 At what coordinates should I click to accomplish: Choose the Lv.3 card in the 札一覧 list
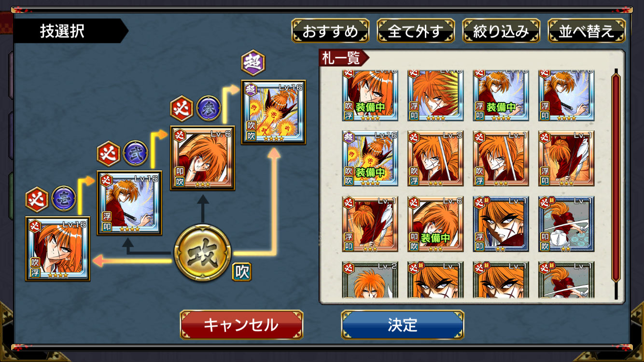435,158
